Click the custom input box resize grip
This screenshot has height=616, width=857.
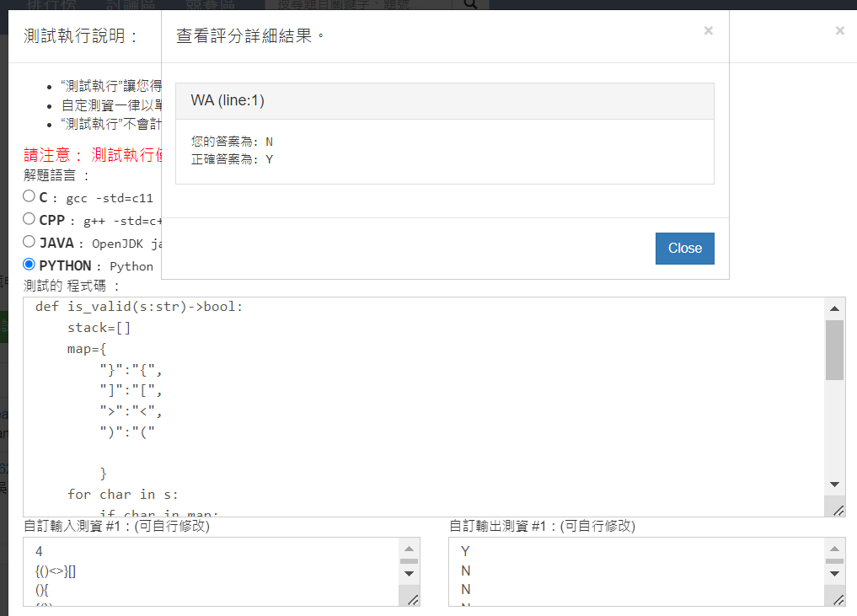(x=413, y=599)
